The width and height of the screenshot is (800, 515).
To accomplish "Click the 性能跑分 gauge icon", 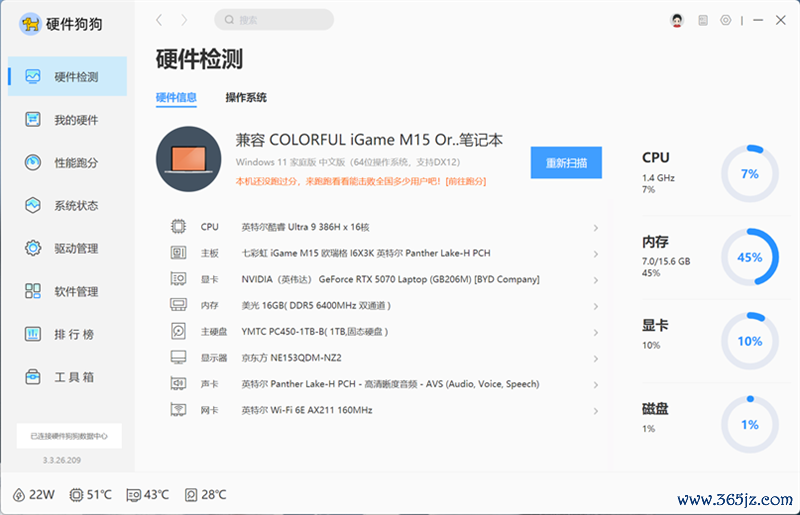I will point(33,162).
